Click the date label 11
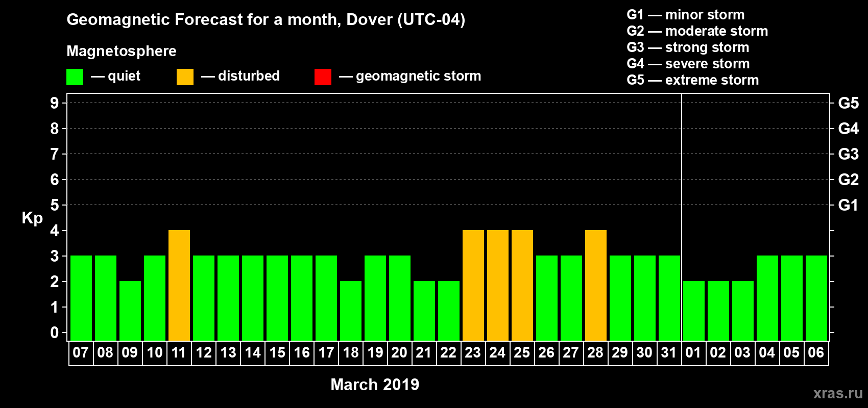The width and height of the screenshot is (868, 408). [179, 353]
